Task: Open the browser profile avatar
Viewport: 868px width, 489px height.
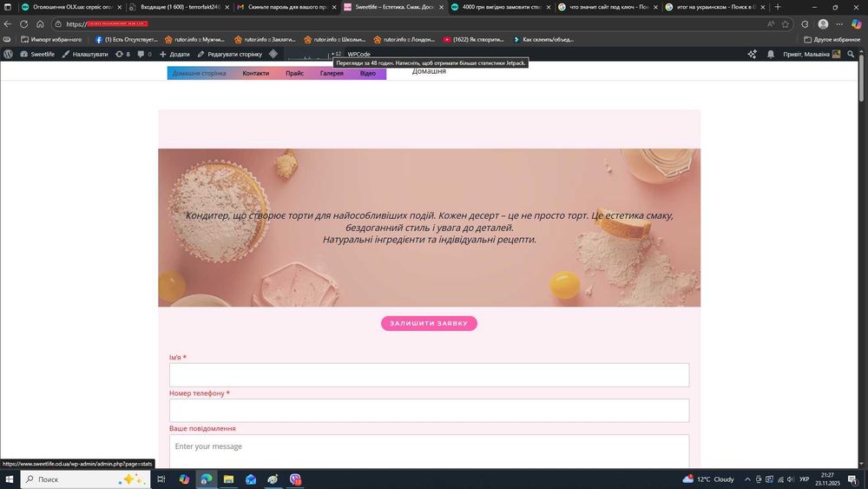Action: pos(823,23)
